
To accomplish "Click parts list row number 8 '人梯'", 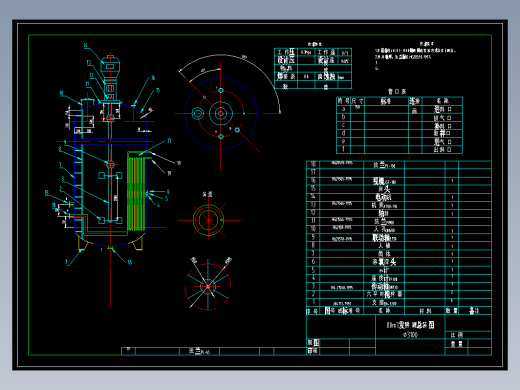I will point(399,246).
